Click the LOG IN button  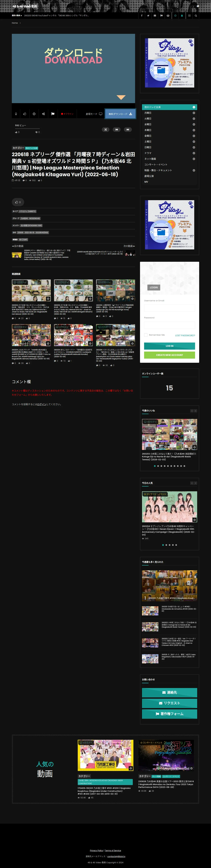pos(170,346)
